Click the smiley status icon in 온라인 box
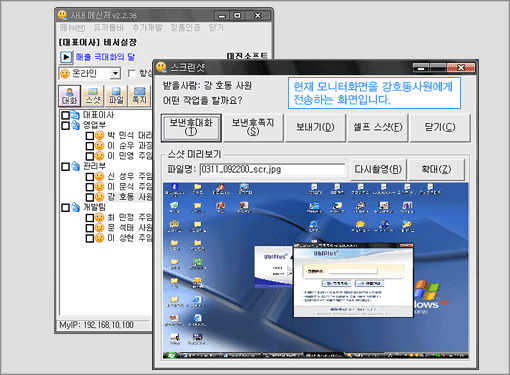 [65, 74]
